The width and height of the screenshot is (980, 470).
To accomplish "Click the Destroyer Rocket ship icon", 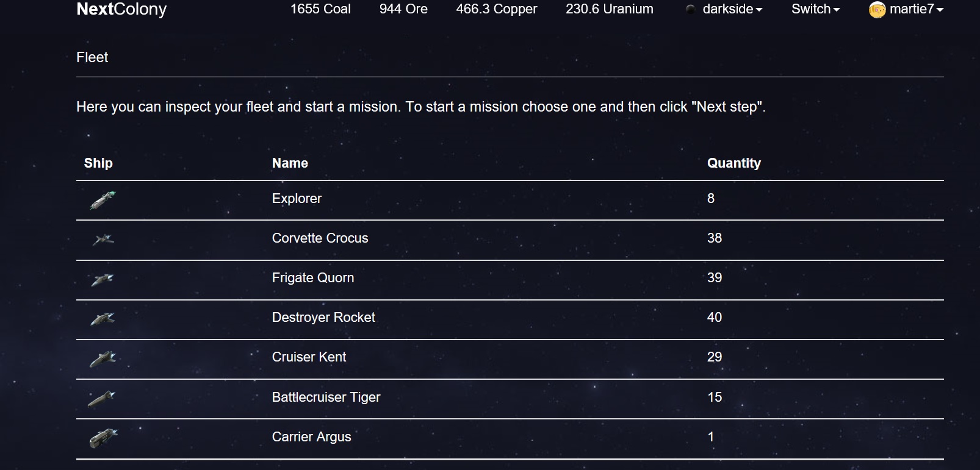I will coord(103,319).
